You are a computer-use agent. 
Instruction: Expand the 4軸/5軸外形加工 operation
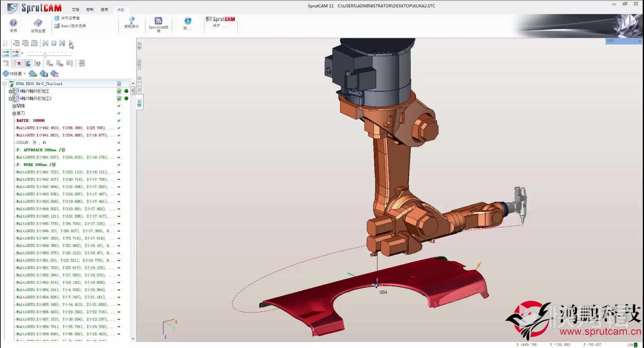click(10, 91)
